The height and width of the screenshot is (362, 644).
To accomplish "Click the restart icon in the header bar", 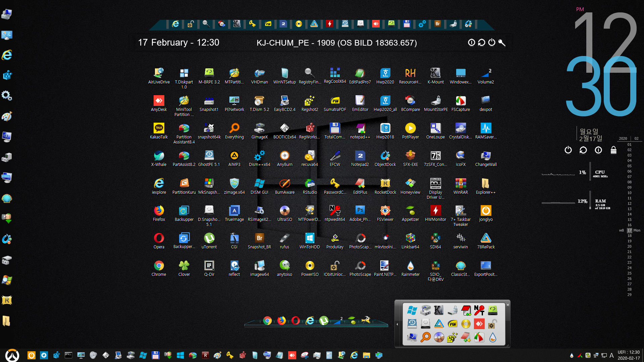I will (482, 43).
